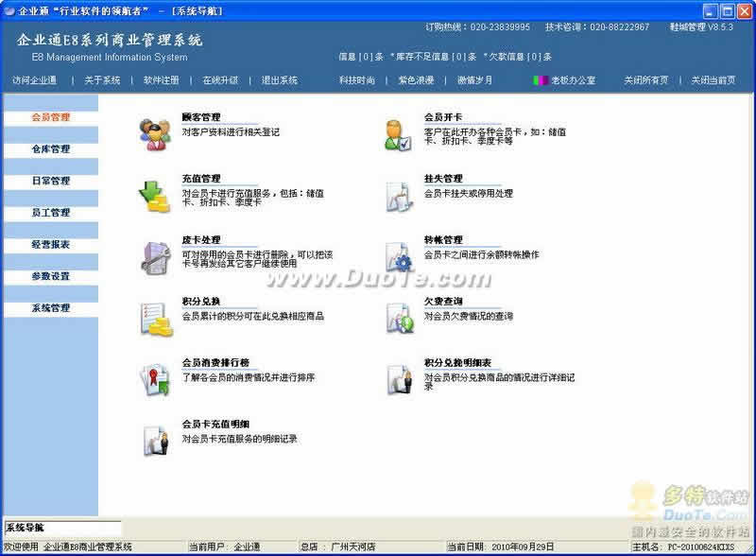The height and width of the screenshot is (556, 756).
Task: Click 当前日期 2010年09月29日 in status bar
Action: point(501,547)
